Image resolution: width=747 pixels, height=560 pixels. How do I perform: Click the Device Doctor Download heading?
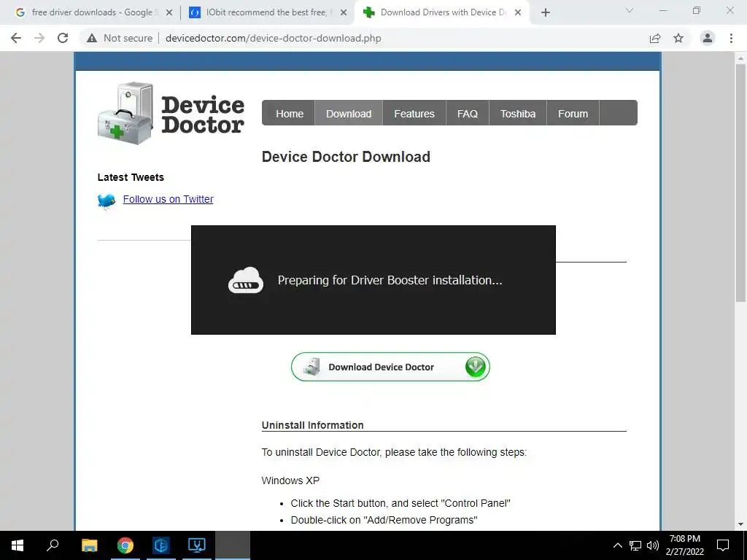coord(346,157)
